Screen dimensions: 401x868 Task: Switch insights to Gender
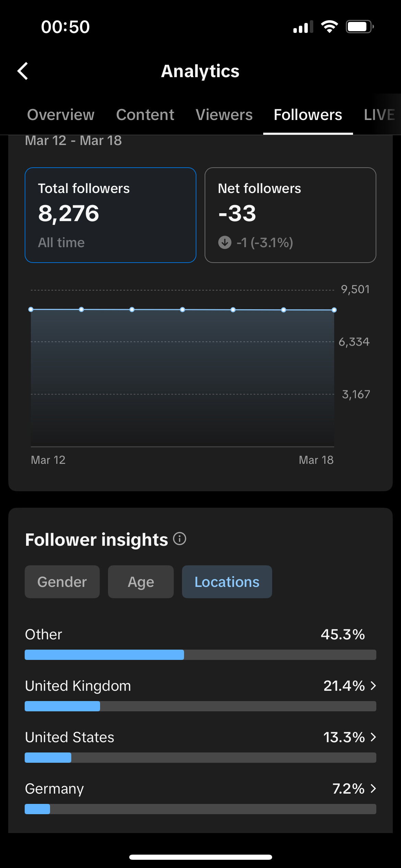tap(62, 582)
